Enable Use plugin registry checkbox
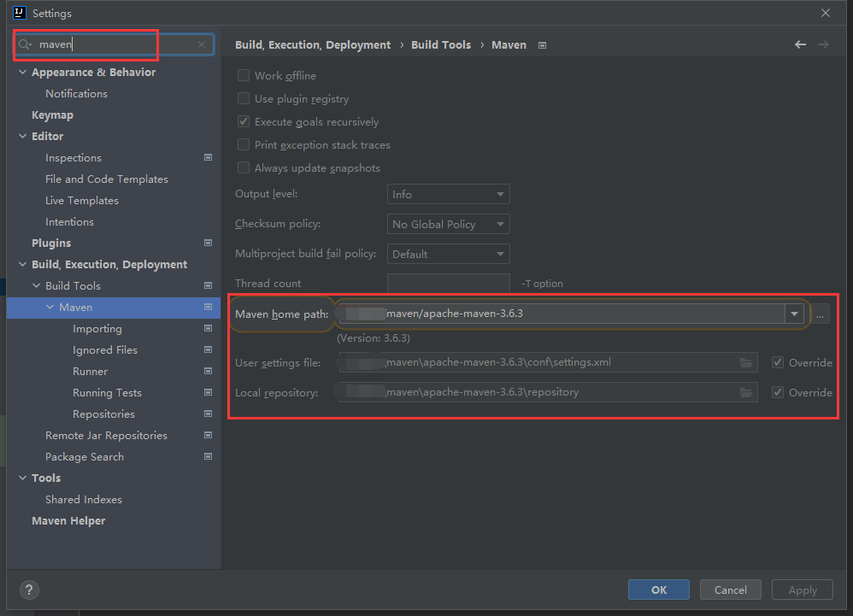Viewport: 853px width, 616px height. point(244,99)
